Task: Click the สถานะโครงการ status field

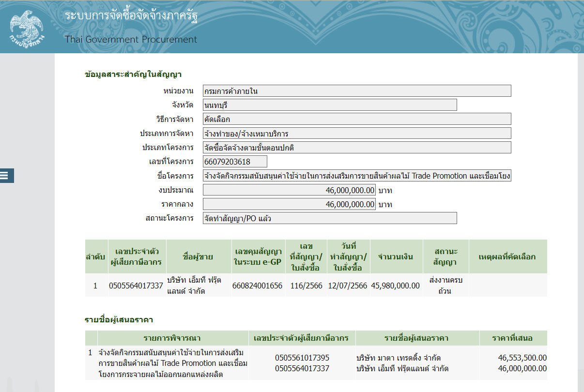Action: [330, 218]
